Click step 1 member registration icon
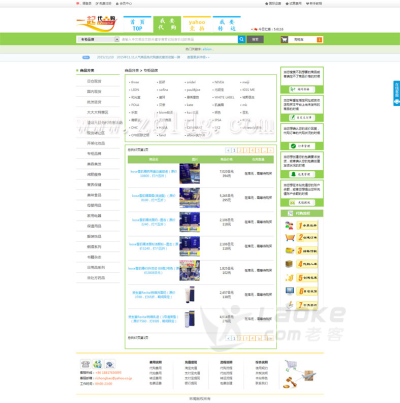 (289, 226)
